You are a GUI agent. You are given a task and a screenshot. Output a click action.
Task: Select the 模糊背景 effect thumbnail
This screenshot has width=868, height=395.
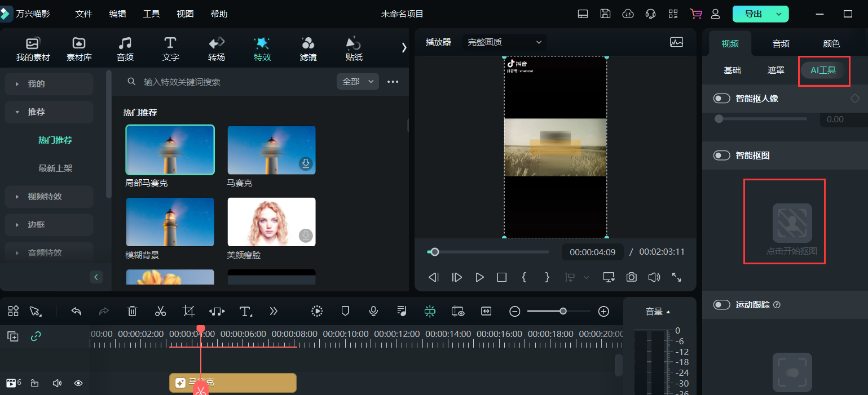pos(170,222)
